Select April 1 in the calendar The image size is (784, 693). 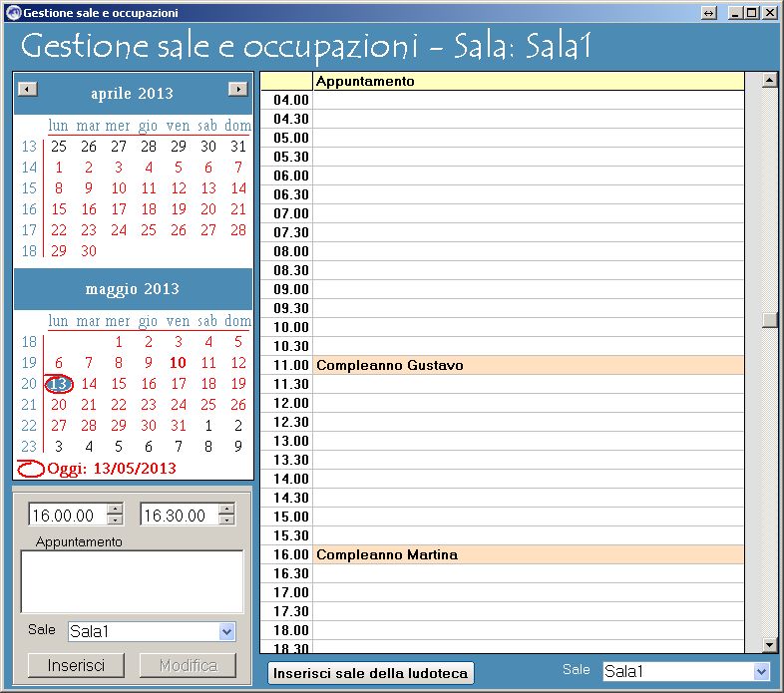59,168
